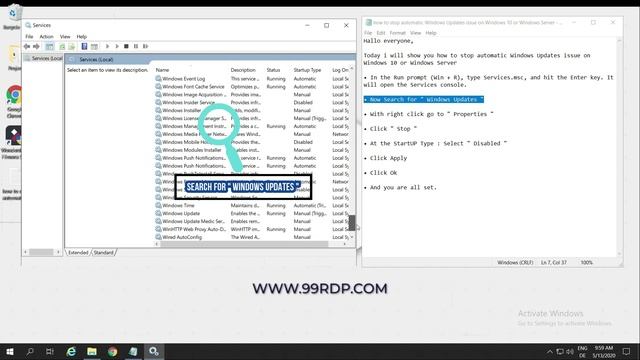Open the Windows Start menu

[10, 351]
